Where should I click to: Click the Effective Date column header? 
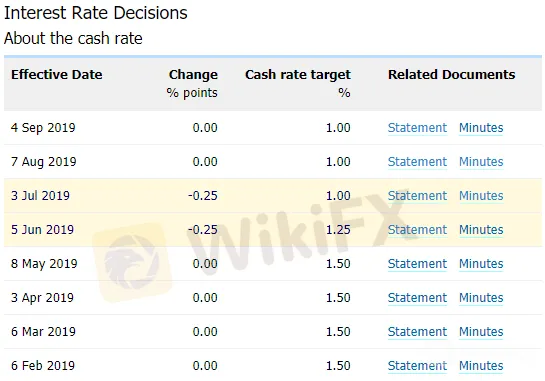pyautogui.click(x=57, y=74)
